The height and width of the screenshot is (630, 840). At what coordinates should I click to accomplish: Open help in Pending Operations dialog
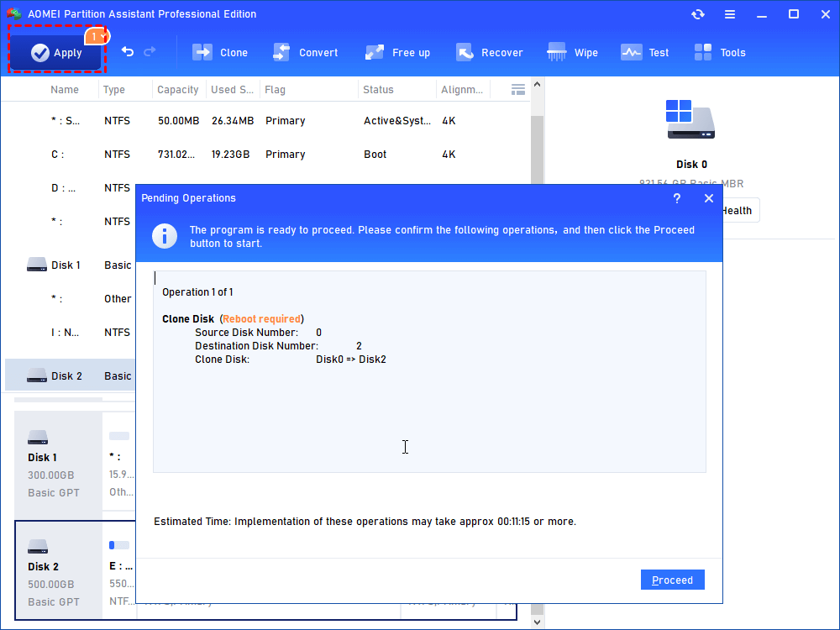click(x=676, y=199)
